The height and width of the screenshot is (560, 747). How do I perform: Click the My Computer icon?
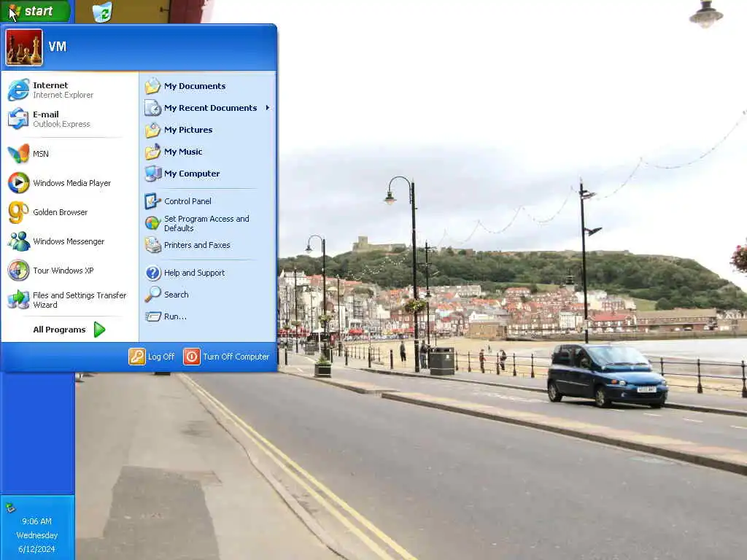coord(152,174)
